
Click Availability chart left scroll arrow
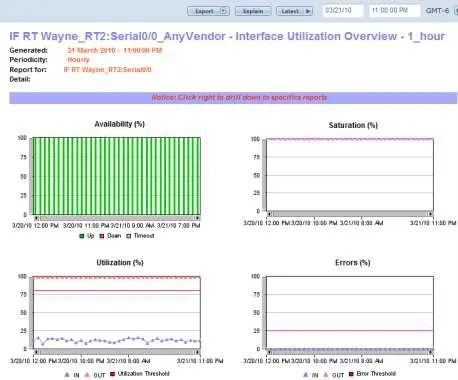(36, 218)
